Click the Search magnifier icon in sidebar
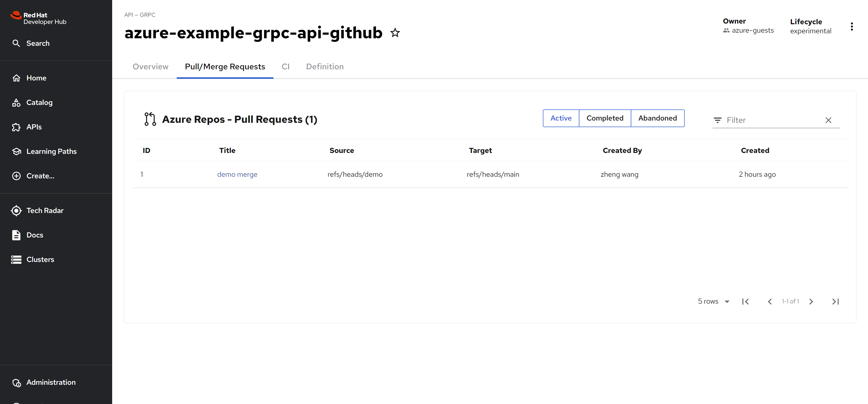 [x=16, y=44]
